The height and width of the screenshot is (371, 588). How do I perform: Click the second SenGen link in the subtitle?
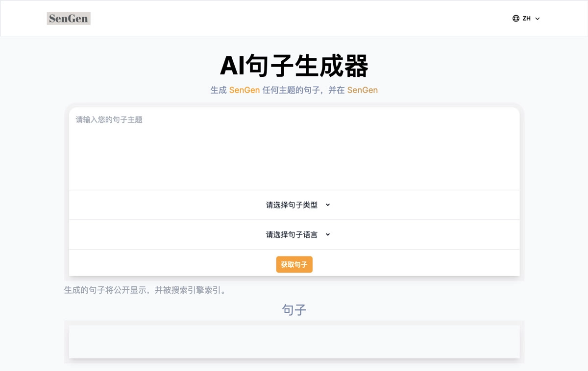(x=362, y=90)
